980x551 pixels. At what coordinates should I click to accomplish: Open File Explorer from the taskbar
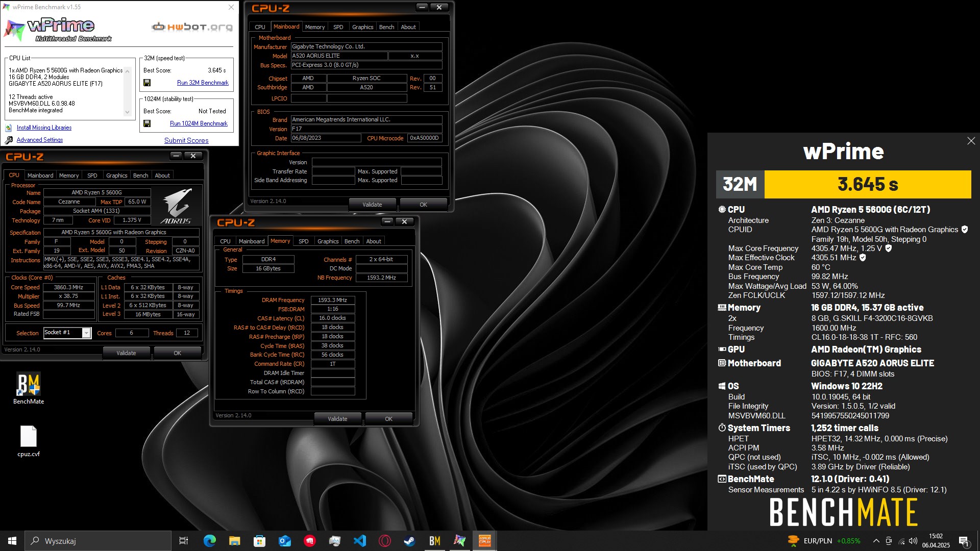(234, 541)
